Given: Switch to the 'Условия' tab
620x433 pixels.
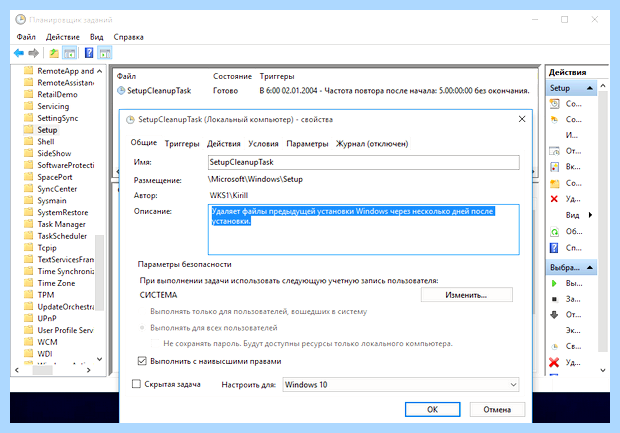Looking at the screenshot, I should coord(263,144).
